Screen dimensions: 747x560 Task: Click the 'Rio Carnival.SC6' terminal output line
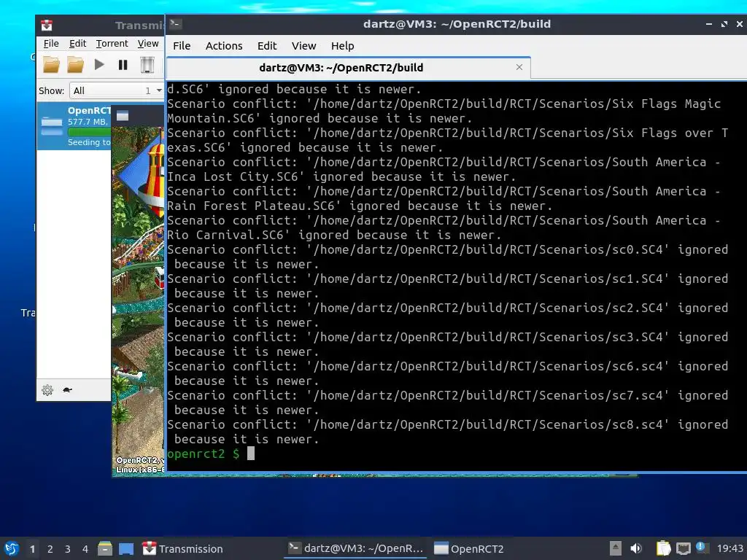click(x=444, y=227)
